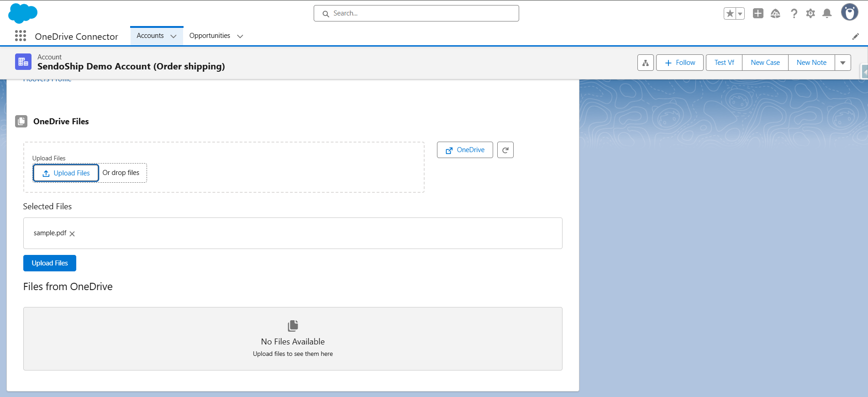Image resolution: width=868 pixels, height=397 pixels.
Task: Switch to the Accounts tab
Action: (x=150, y=36)
